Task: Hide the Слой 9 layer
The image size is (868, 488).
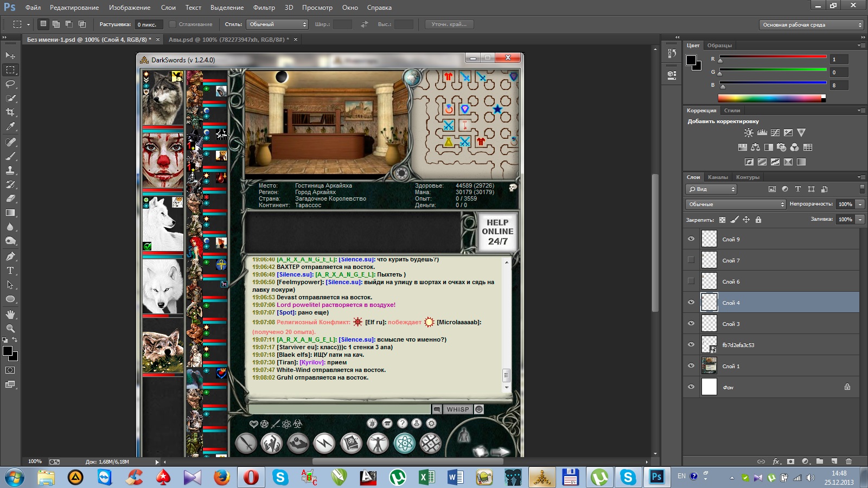Action: click(691, 239)
